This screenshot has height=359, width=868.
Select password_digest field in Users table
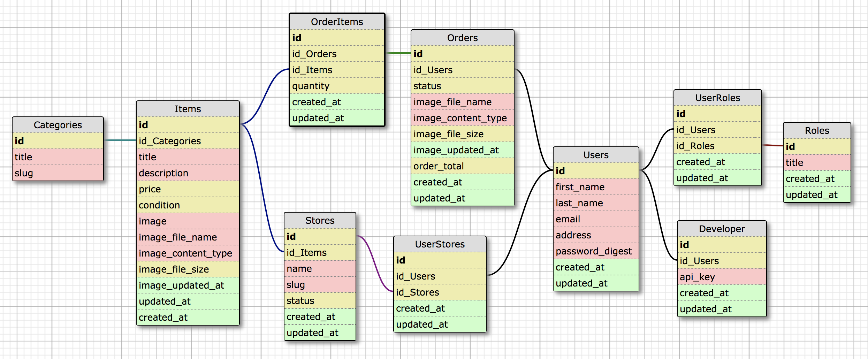coord(596,251)
